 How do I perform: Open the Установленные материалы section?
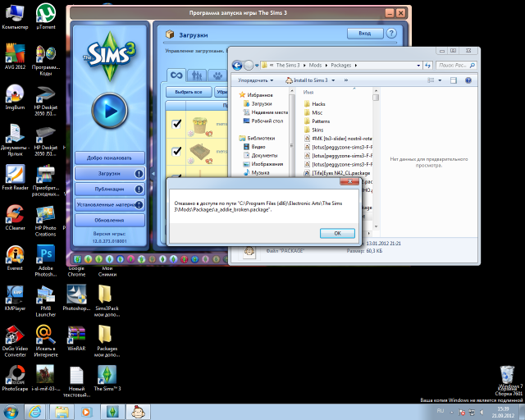109,204
